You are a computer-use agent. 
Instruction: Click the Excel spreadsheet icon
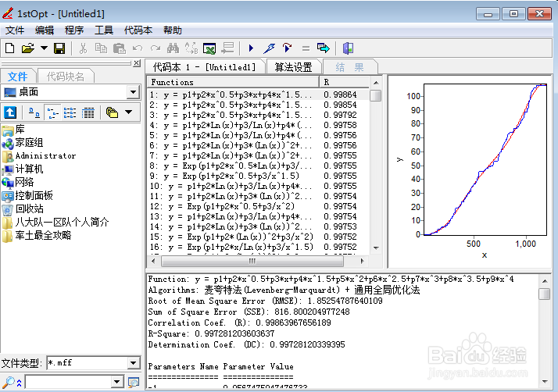click(209, 48)
